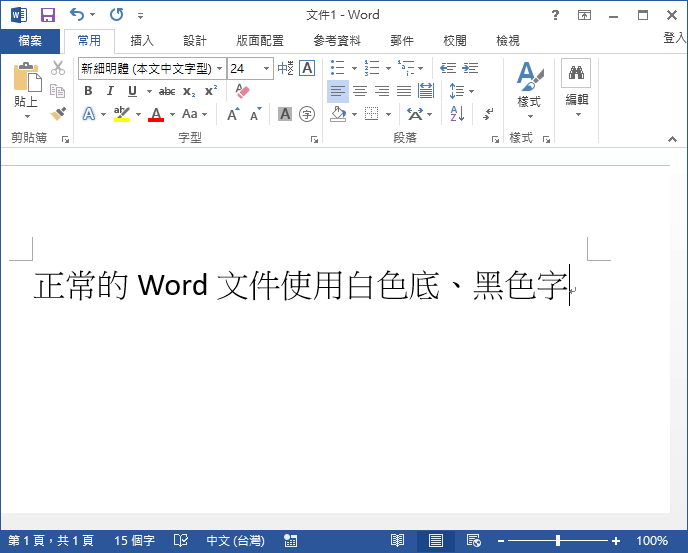Click the 15 個字 word count
This screenshot has height=553, width=688.
pyautogui.click(x=134, y=540)
